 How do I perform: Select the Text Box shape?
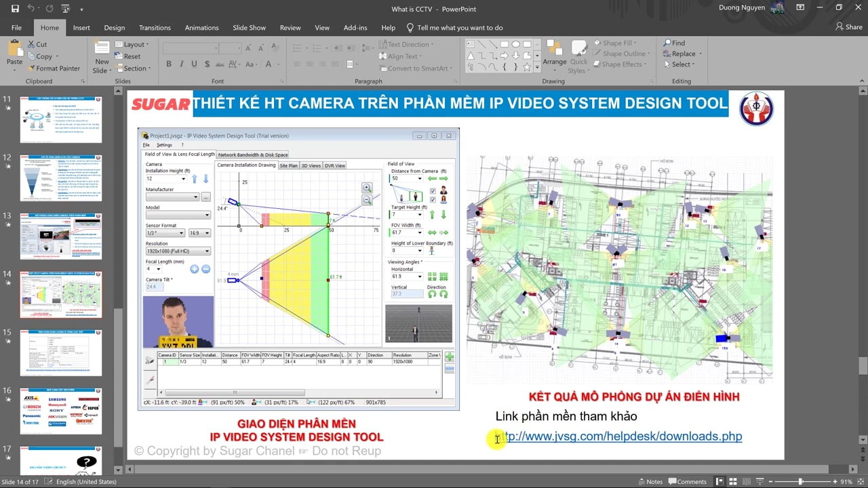point(471,44)
